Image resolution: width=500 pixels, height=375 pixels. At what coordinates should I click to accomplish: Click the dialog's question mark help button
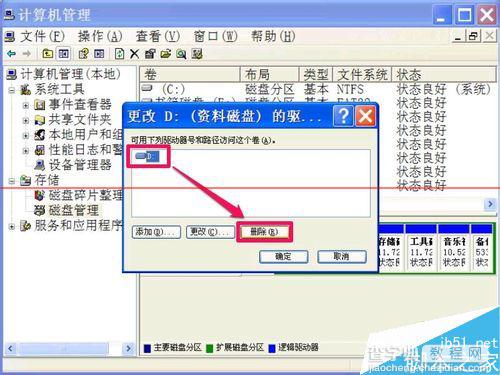pyautogui.click(x=343, y=116)
